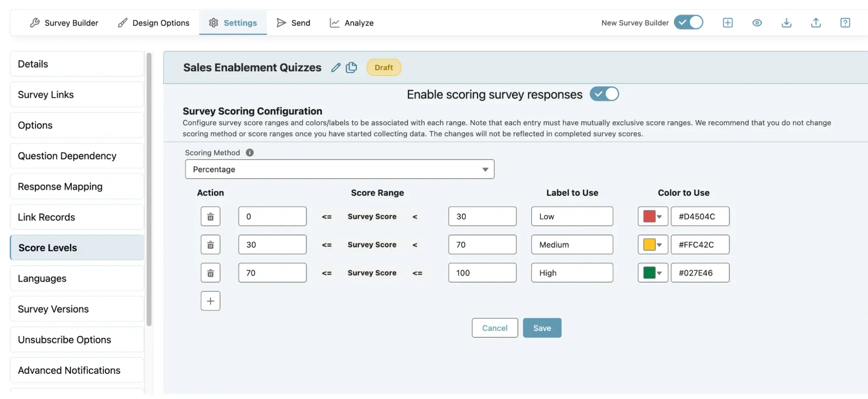The image size is (868, 399).
Task: Click the upload icon in top toolbar
Action: click(816, 23)
